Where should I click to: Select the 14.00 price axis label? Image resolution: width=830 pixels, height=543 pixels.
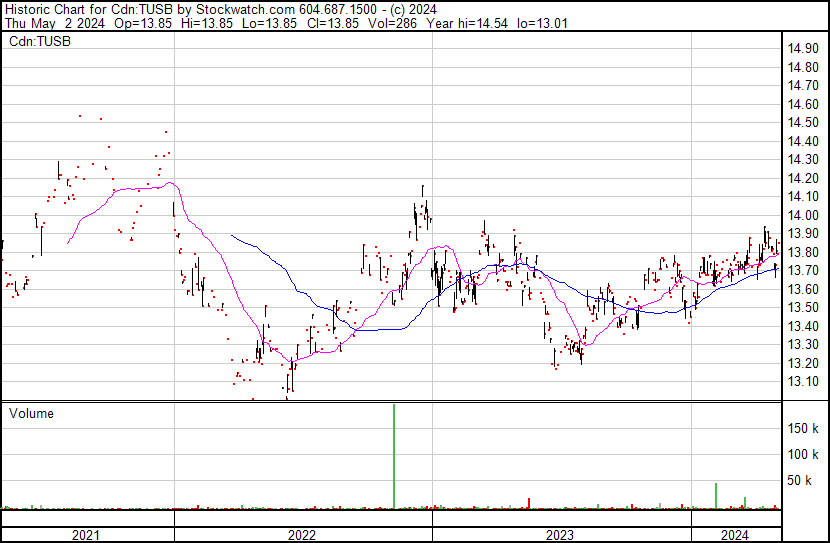805,215
